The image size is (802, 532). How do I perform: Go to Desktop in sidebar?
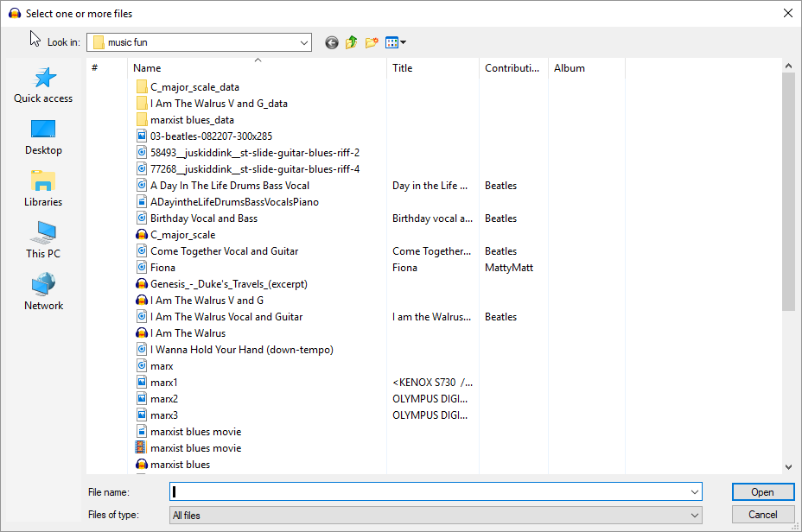(x=43, y=136)
